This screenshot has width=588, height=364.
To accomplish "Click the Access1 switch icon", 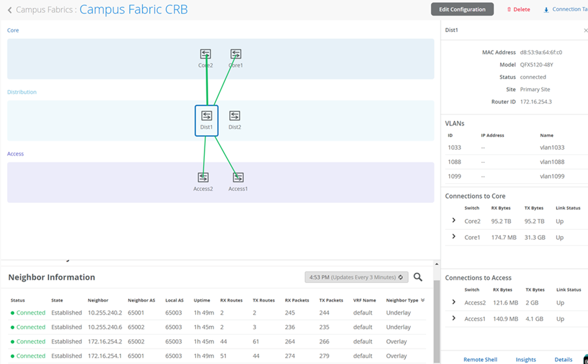I will point(238,178).
